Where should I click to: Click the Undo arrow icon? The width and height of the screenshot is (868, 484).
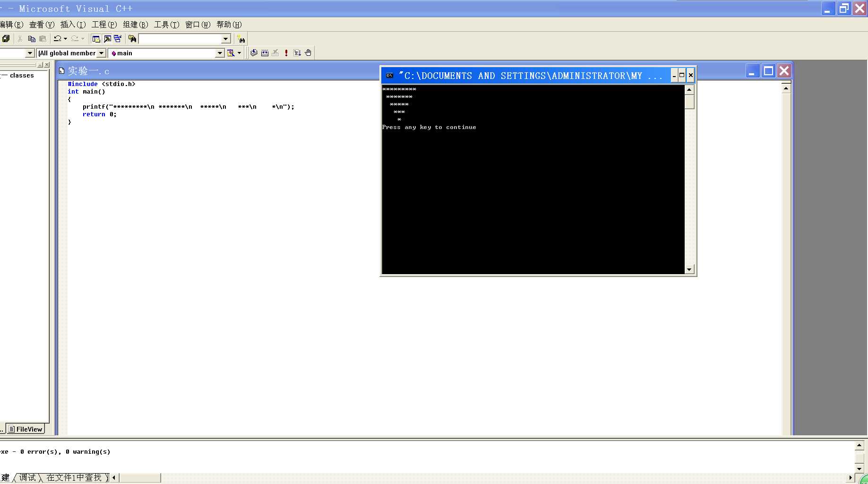coord(57,39)
